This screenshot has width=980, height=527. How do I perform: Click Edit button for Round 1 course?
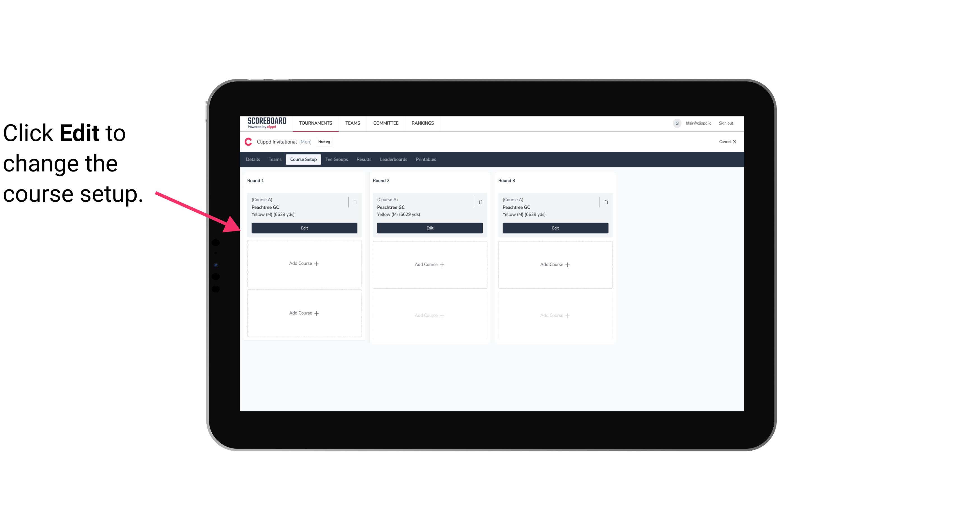click(x=304, y=227)
